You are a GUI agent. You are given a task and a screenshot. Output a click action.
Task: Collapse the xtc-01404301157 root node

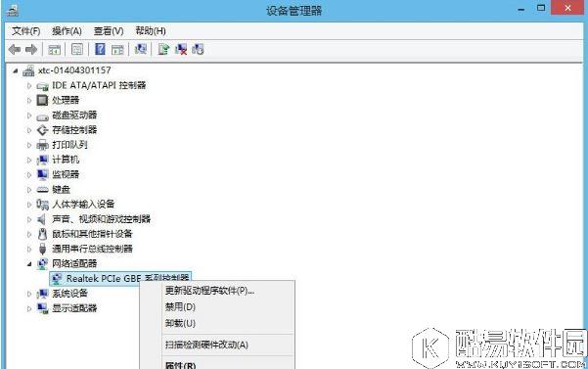15,70
